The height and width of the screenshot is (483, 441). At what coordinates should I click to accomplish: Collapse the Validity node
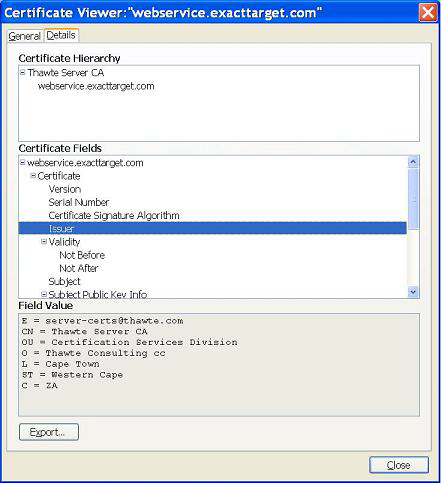coord(44,241)
